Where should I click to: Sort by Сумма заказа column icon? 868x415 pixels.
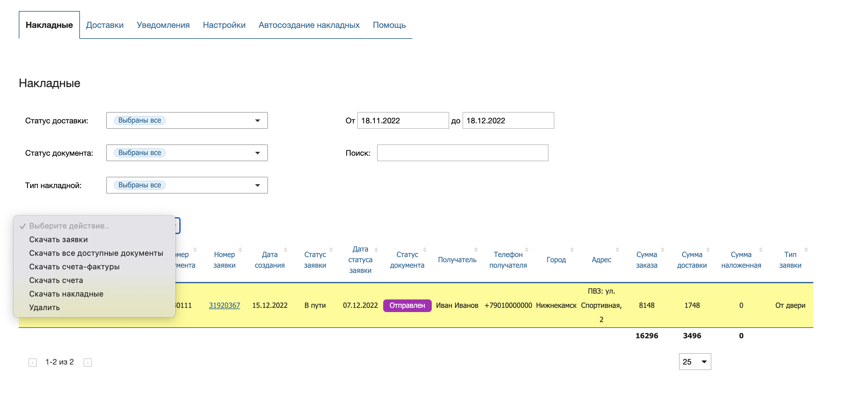[x=662, y=250]
